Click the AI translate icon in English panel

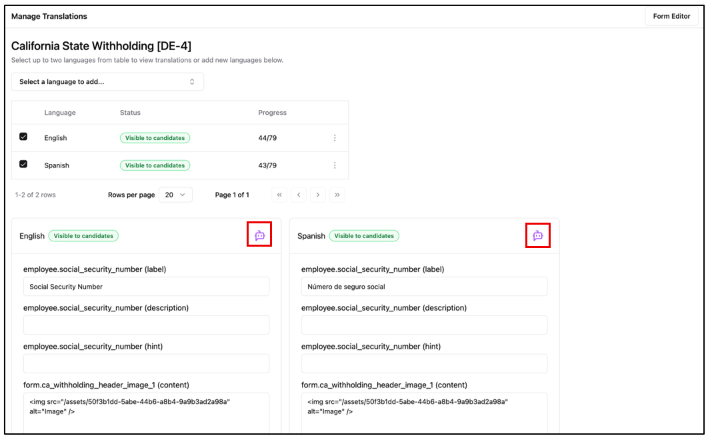[259, 235]
